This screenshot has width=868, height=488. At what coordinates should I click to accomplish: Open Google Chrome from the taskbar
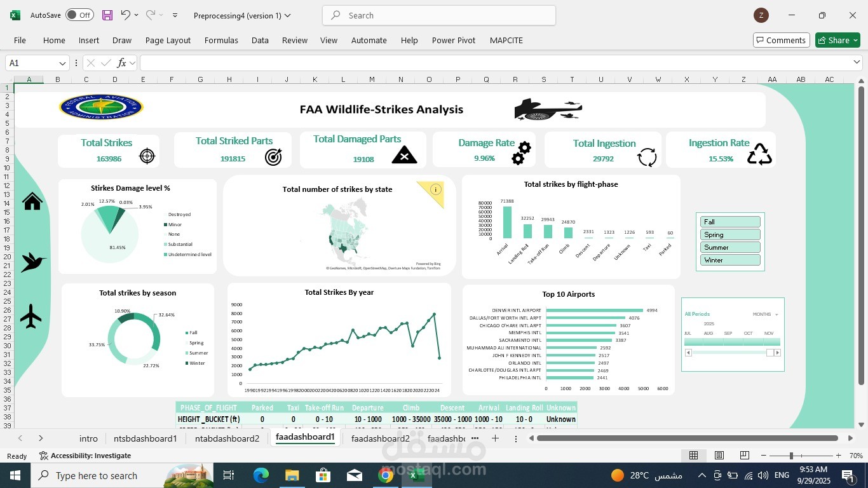pos(386,475)
